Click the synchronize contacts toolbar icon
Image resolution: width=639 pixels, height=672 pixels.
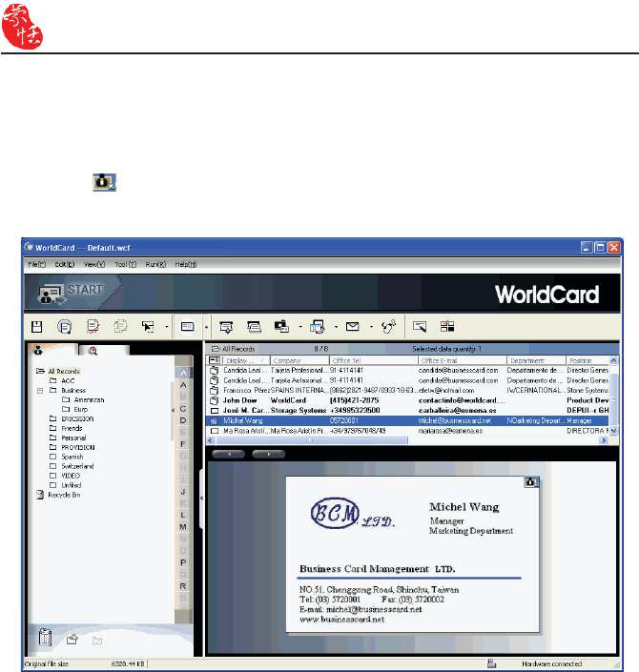click(x=388, y=327)
